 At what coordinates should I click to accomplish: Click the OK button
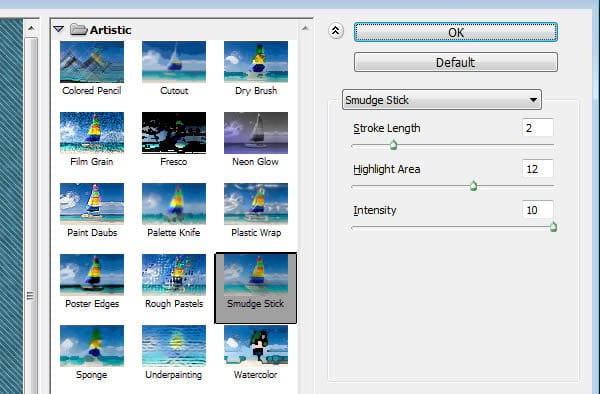pos(455,32)
